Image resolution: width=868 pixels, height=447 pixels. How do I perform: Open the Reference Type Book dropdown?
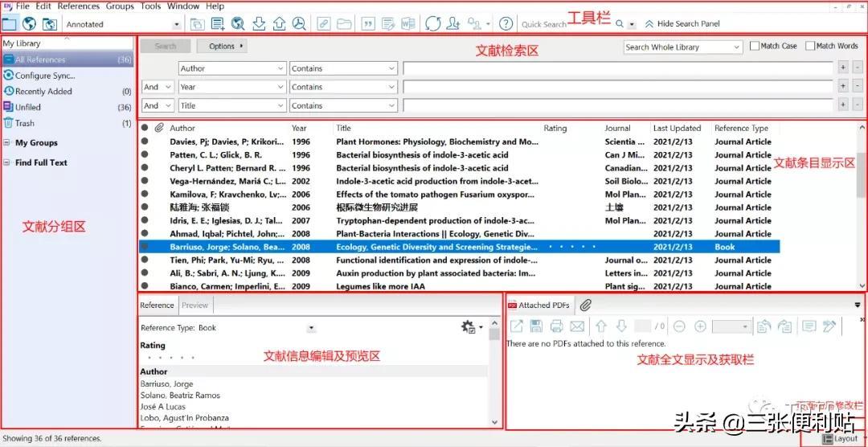click(x=312, y=328)
